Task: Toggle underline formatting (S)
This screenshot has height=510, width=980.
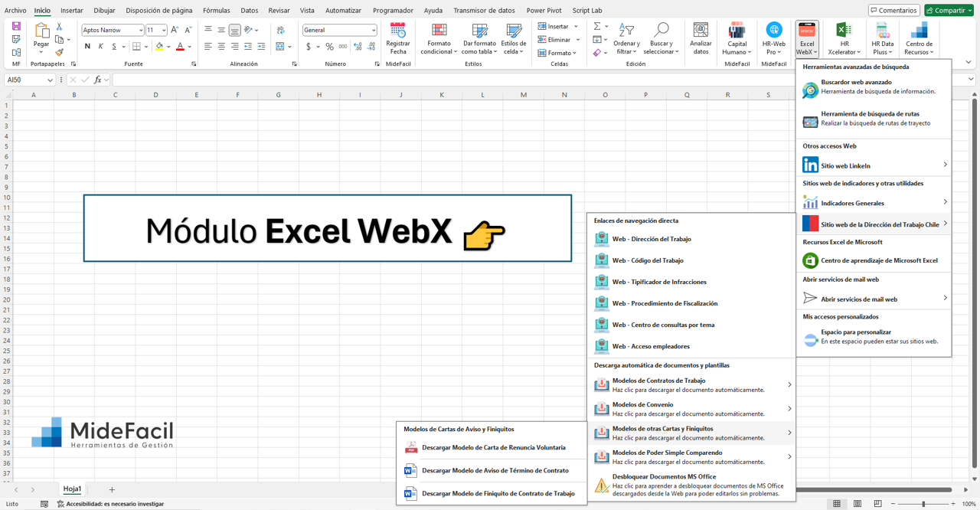Action: click(114, 47)
